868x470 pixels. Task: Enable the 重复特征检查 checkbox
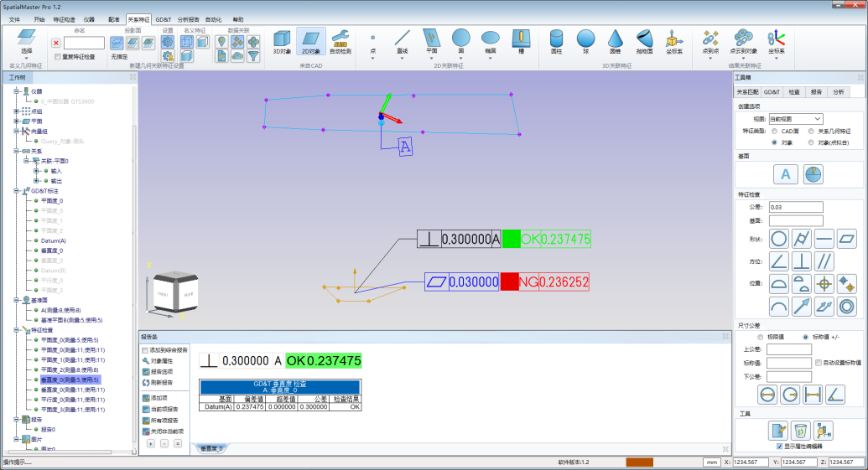(x=58, y=57)
